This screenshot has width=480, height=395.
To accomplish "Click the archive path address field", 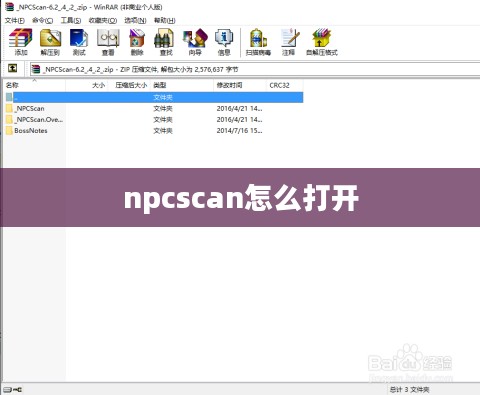I will point(255,69).
